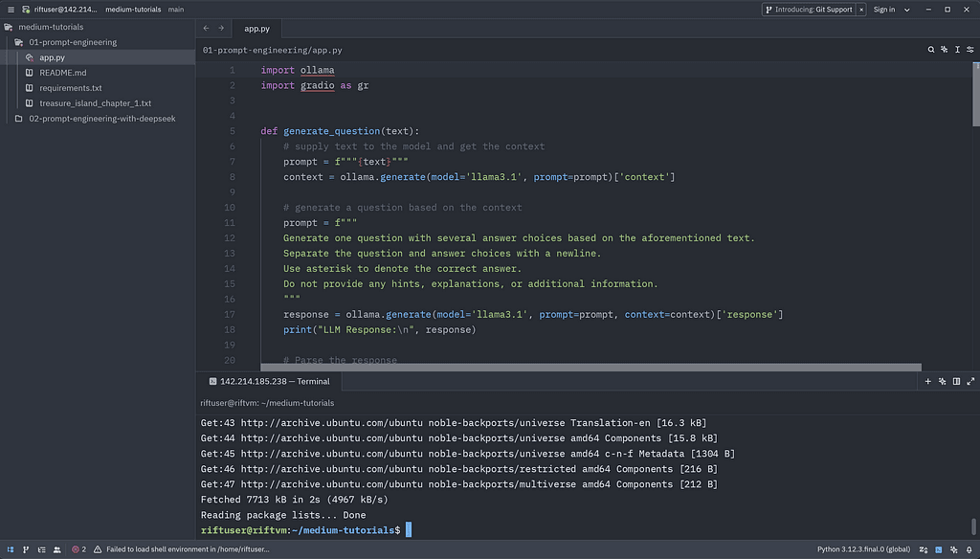Dismiss the Introducing: Git Support banner
The image size is (980, 559).
pos(861,10)
